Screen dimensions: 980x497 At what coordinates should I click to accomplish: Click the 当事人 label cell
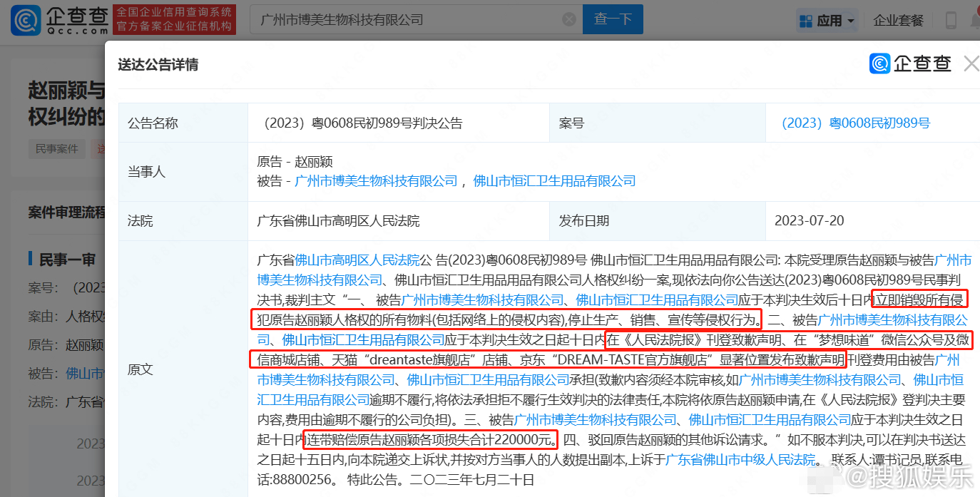pos(183,172)
